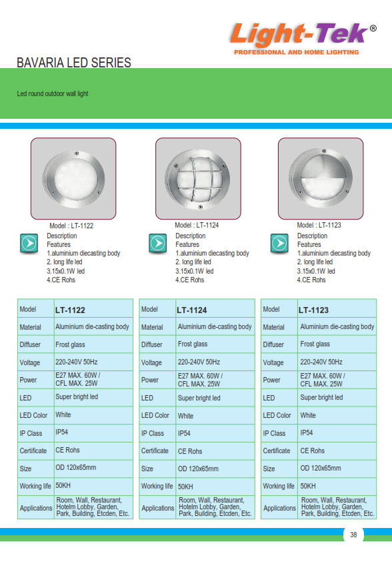Select the LT-1123 half-shade light product image
The width and height of the screenshot is (392, 562).
[321, 178]
